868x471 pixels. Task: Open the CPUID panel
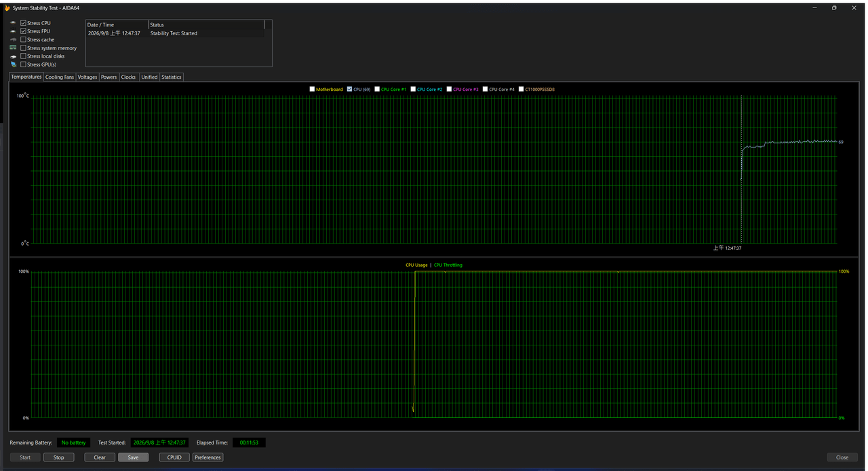(x=174, y=457)
